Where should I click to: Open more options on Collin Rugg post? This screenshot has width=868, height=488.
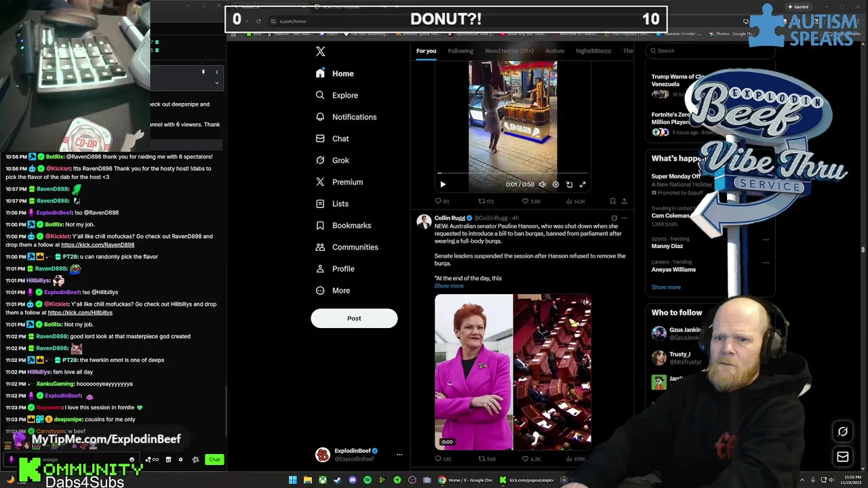tap(624, 218)
